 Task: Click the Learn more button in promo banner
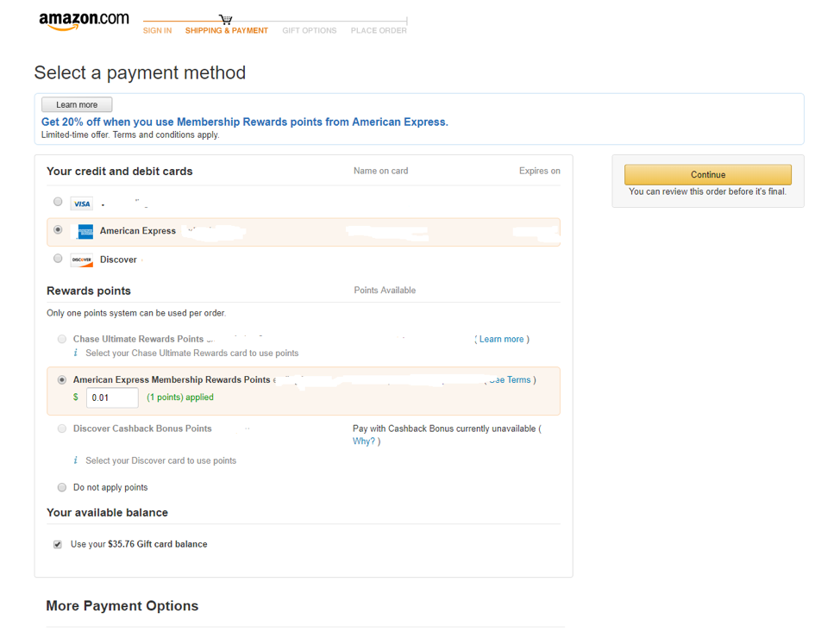pyautogui.click(x=77, y=104)
